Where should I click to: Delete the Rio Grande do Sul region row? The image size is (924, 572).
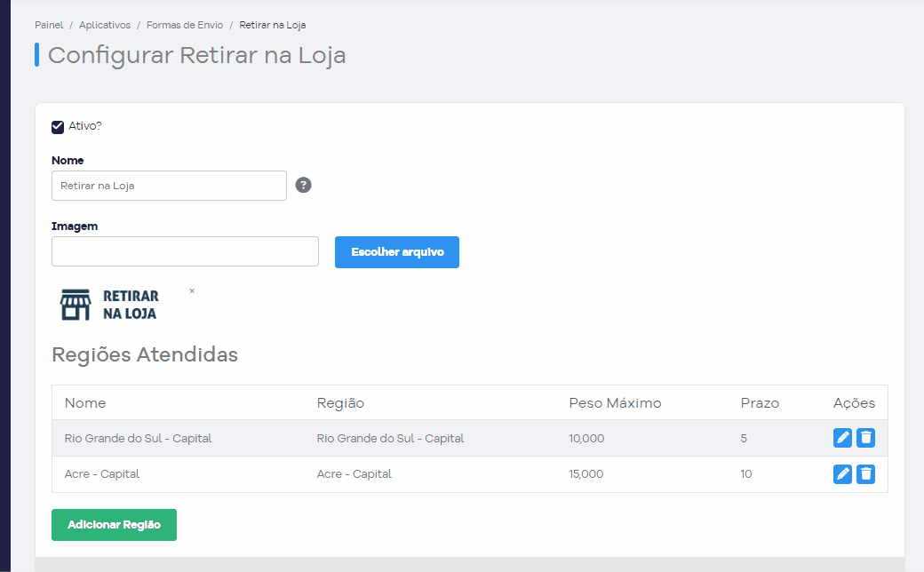(865, 438)
